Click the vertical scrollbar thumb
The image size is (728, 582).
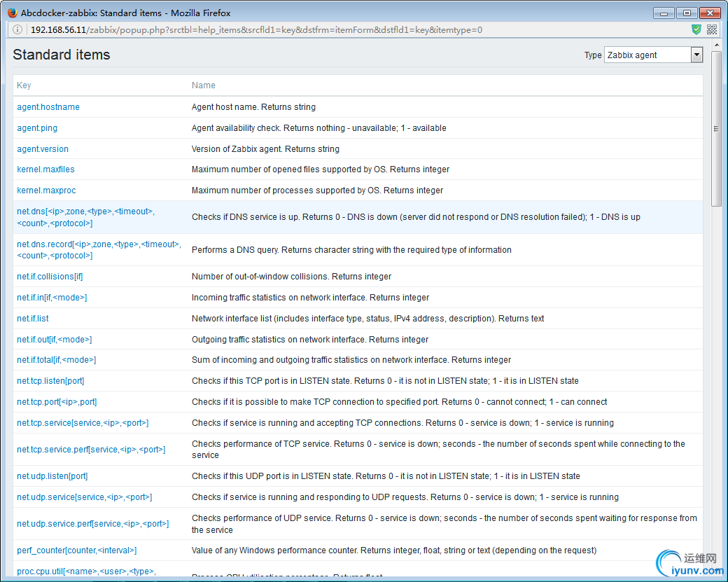click(716, 128)
